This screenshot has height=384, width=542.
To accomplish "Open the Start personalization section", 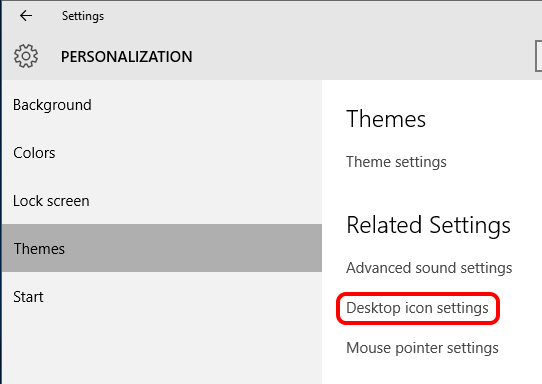I will (162, 297).
